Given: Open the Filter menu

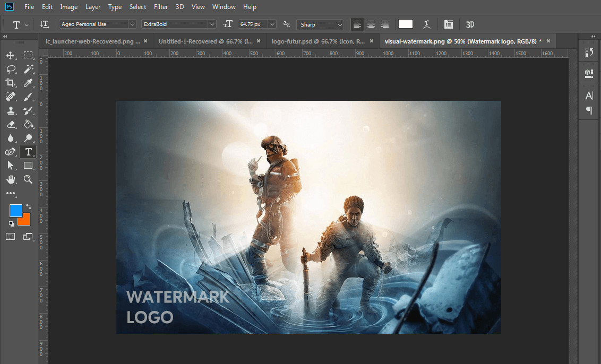Looking at the screenshot, I should click(160, 7).
